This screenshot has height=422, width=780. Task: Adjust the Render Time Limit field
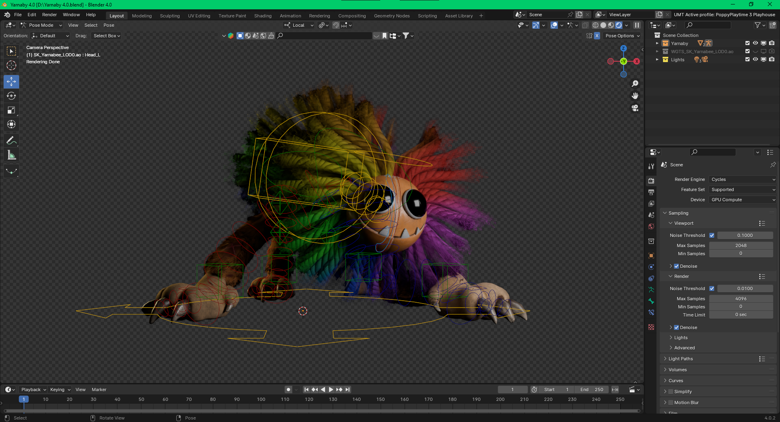(x=741, y=315)
